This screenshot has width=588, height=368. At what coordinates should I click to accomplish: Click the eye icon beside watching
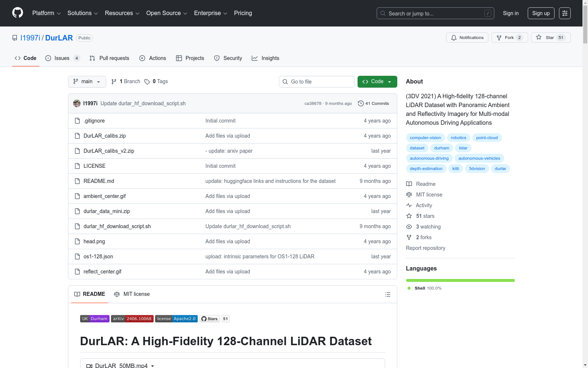[x=409, y=227]
